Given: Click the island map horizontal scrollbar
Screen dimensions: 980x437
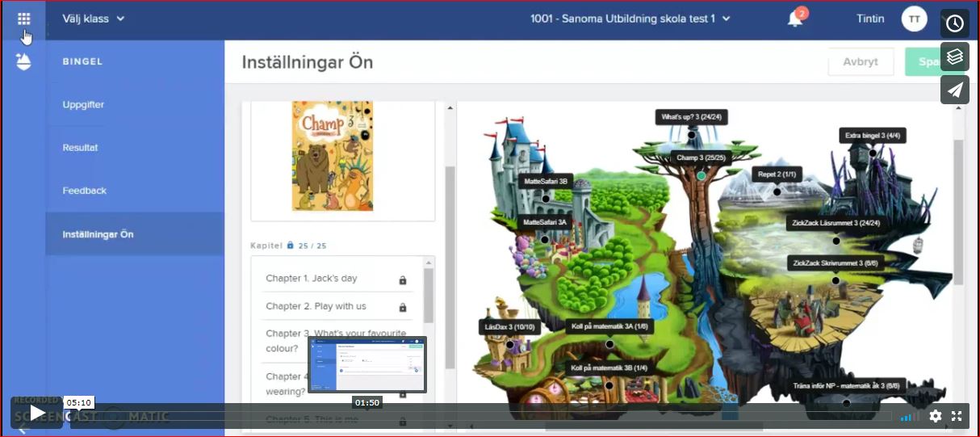Looking at the screenshot, I should [x=654, y=426].
